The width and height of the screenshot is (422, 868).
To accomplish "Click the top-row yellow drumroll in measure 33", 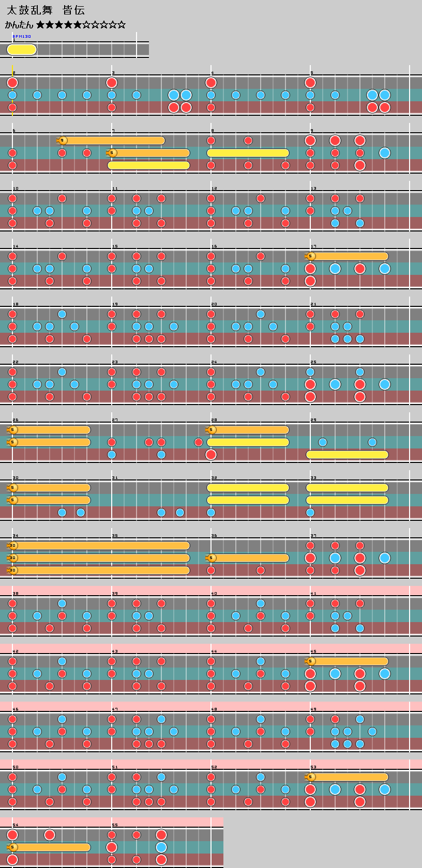I will [x=347, y=488].
